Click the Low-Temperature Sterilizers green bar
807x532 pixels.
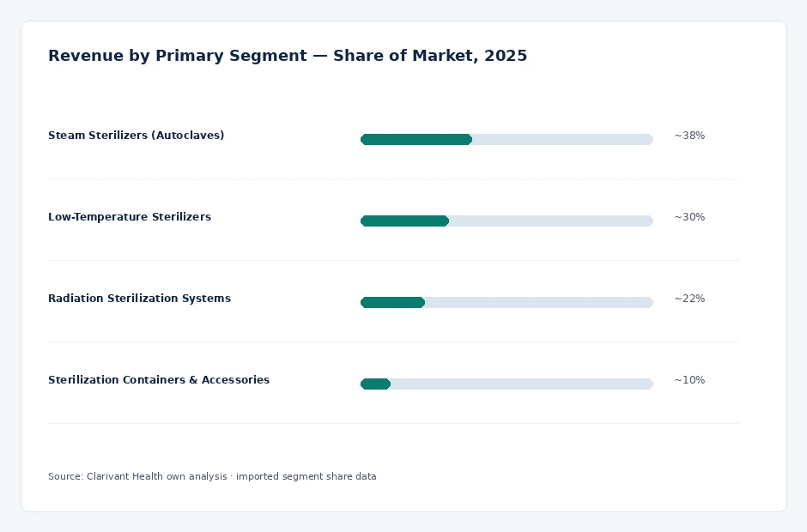tap(404, 221)
